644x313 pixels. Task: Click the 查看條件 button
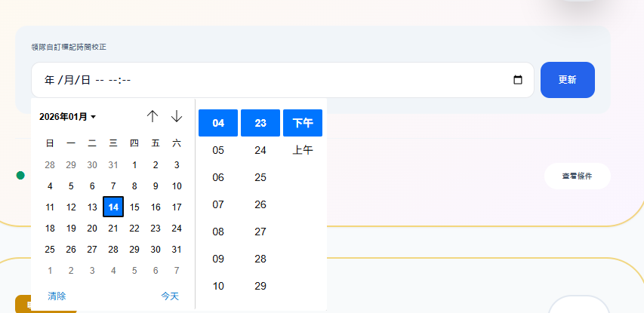pos(577,176)
